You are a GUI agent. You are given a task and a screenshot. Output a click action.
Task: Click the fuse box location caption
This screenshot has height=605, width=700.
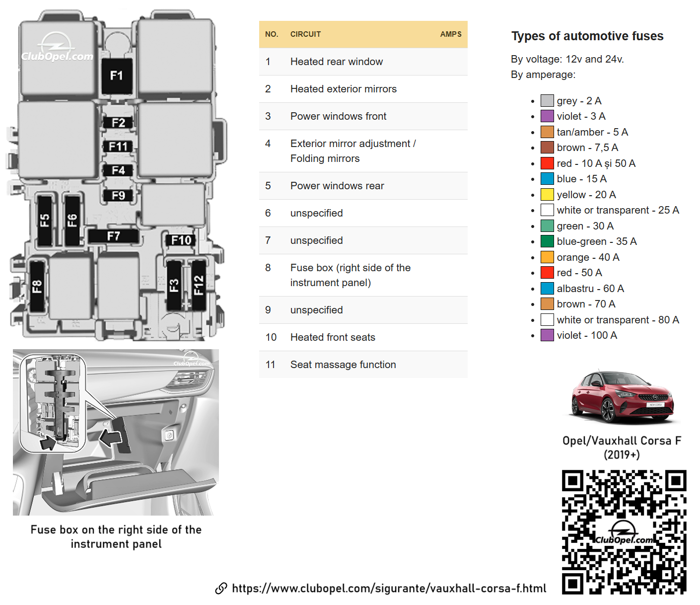[x=116, y=536]
